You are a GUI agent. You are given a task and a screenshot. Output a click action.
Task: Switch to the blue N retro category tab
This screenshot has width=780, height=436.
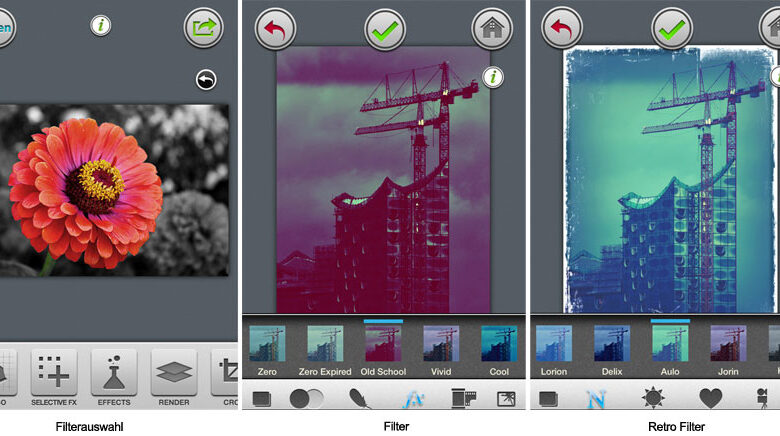(596, 399)
